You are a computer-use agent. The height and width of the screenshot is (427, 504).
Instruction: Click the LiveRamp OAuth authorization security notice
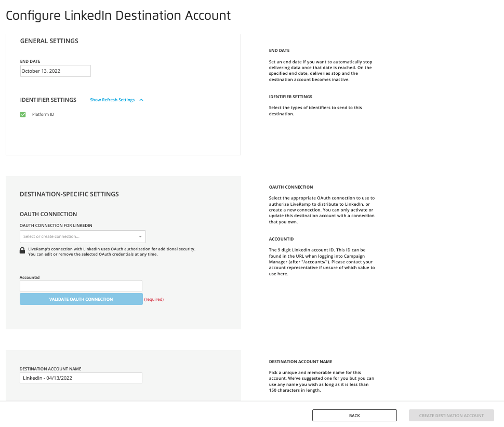point(112,251)
